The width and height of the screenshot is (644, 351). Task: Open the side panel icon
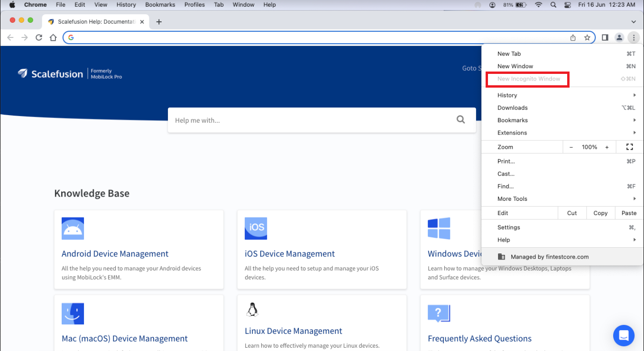pos(605,37)
